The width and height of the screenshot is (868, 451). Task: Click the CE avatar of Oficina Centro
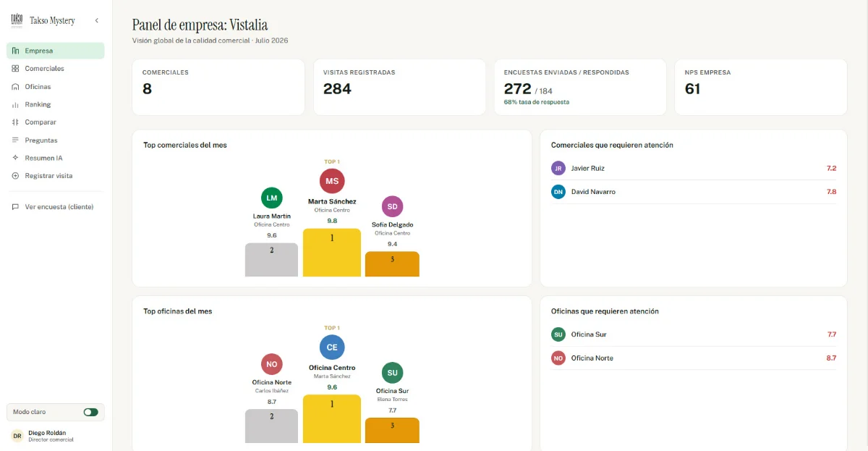[332, 347]
